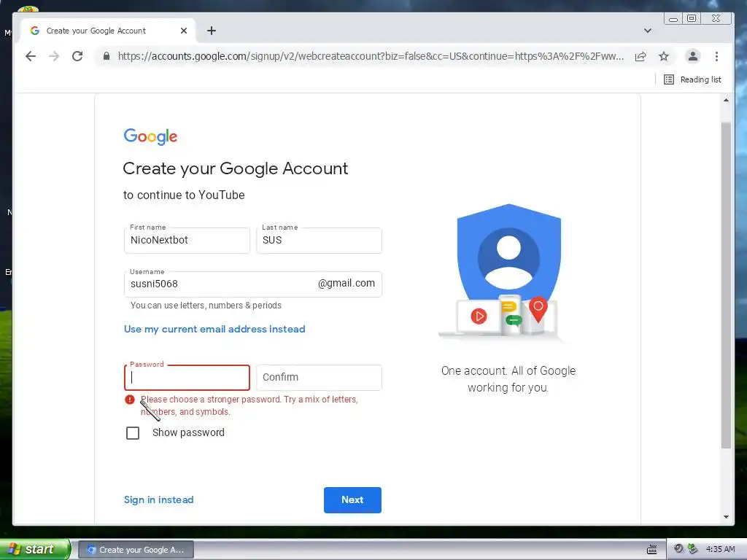The image size is (747, 560).
Task: Click the Confirm password field
Action: click(319, 378)
